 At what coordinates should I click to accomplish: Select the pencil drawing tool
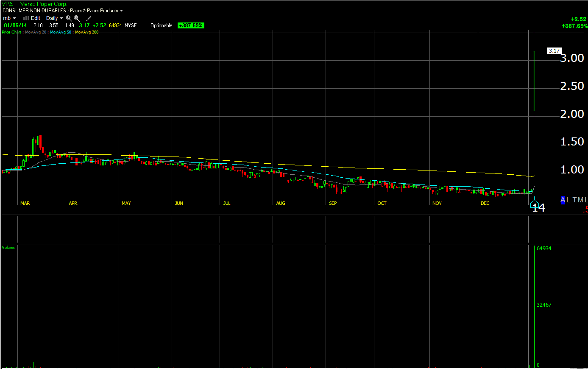pyautogui.click(x=89, y=18)
